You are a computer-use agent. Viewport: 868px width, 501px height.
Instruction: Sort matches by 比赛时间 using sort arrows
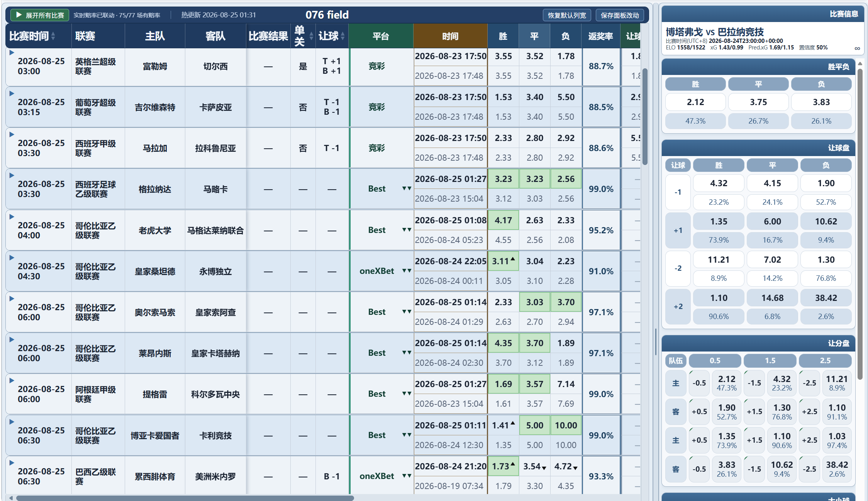(x=53, y=36)
